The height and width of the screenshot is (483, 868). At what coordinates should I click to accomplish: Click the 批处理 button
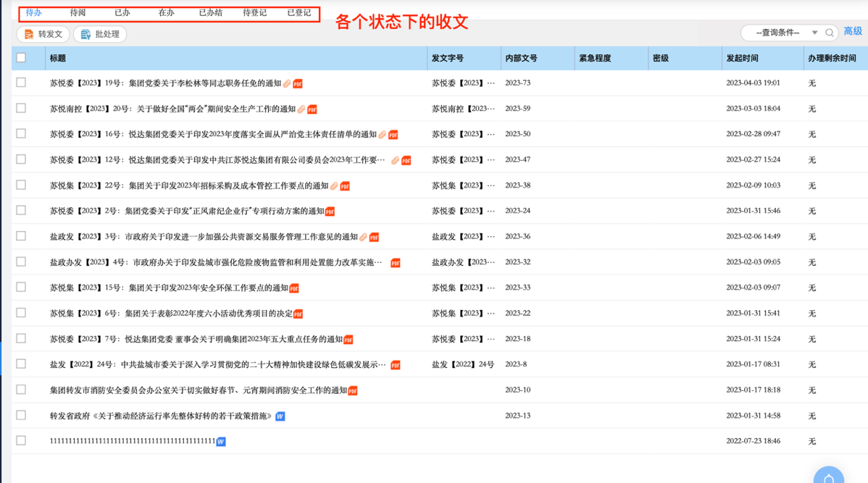coord(100,34)
